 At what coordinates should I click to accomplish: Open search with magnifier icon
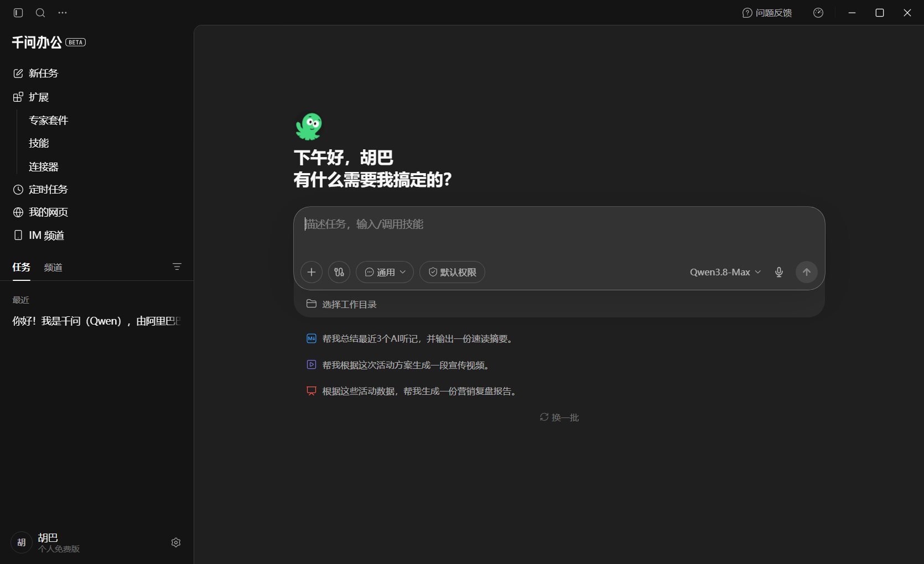[40, 13]
